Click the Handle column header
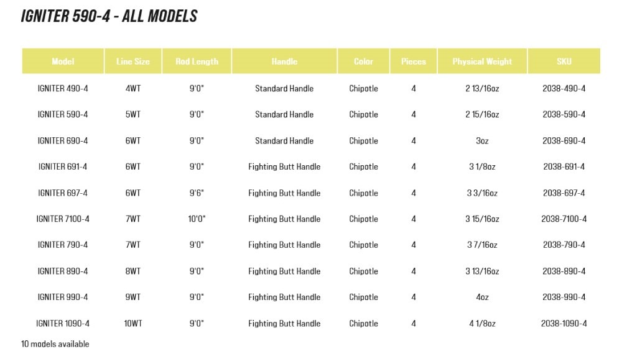Image resolution: width=622 pixels, height=364 pixels. coord(284,61)
